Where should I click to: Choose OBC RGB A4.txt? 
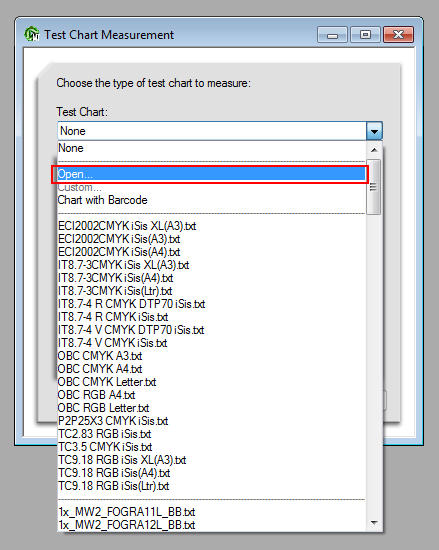[211, 395]
